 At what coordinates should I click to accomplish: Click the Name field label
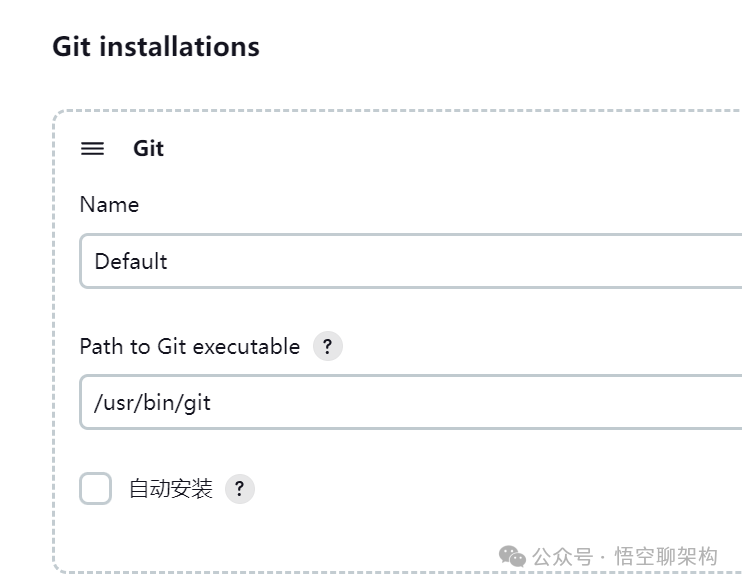pos(109,205)
